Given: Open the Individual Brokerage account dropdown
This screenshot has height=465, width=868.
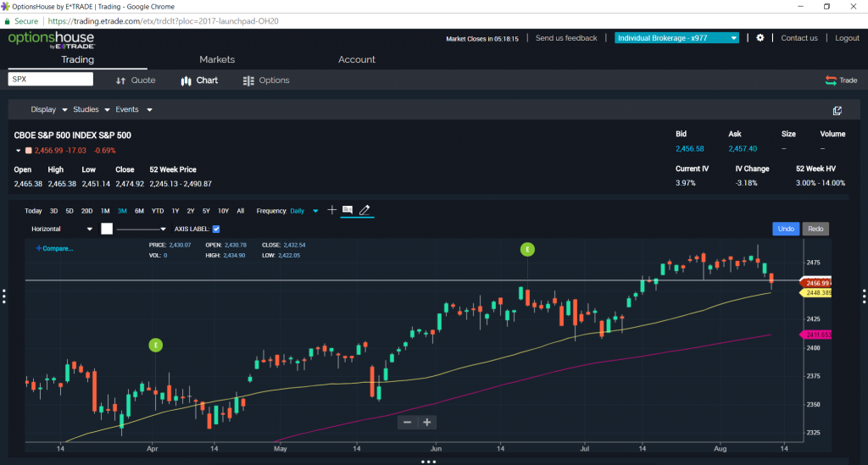Looking at the screenshot, I should coord(676,38).
